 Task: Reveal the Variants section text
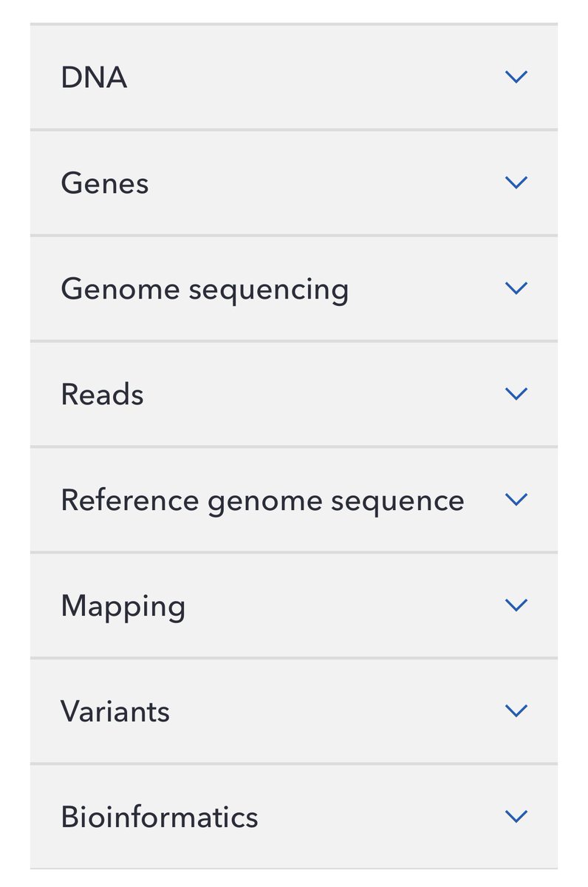115,712
